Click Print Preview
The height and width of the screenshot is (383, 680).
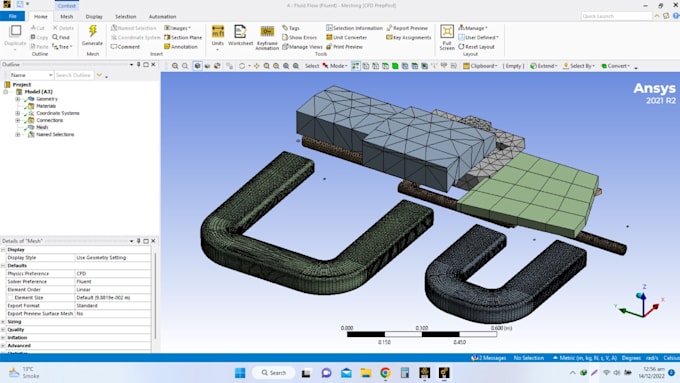coord(344,46)
